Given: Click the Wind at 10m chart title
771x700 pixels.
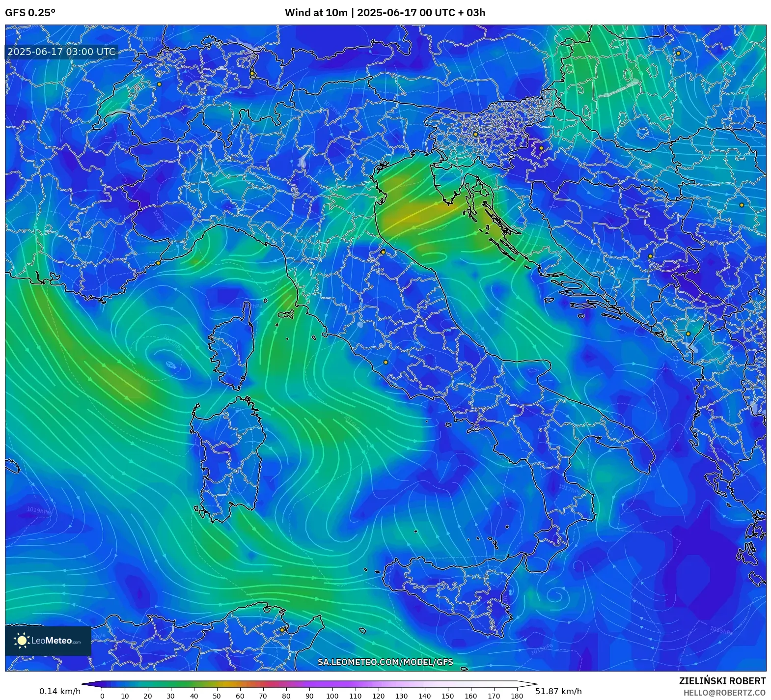Looking at the screenshot, I should 385,13.
